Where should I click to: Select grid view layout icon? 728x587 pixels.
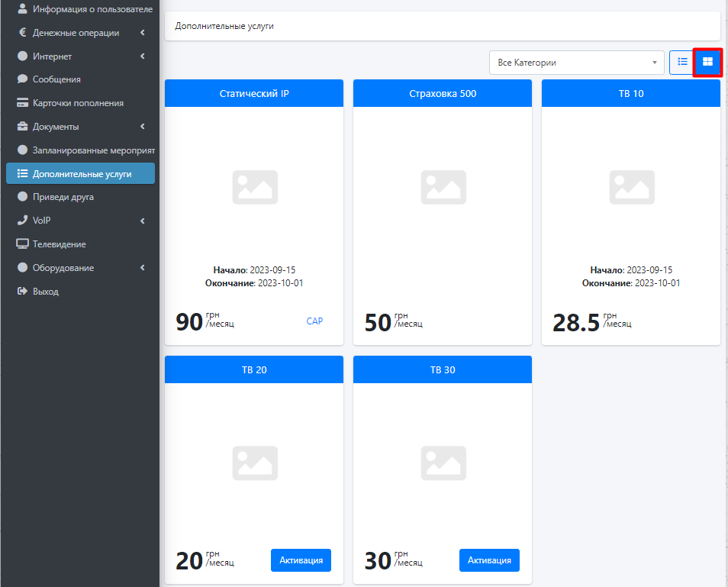(707, 62)
